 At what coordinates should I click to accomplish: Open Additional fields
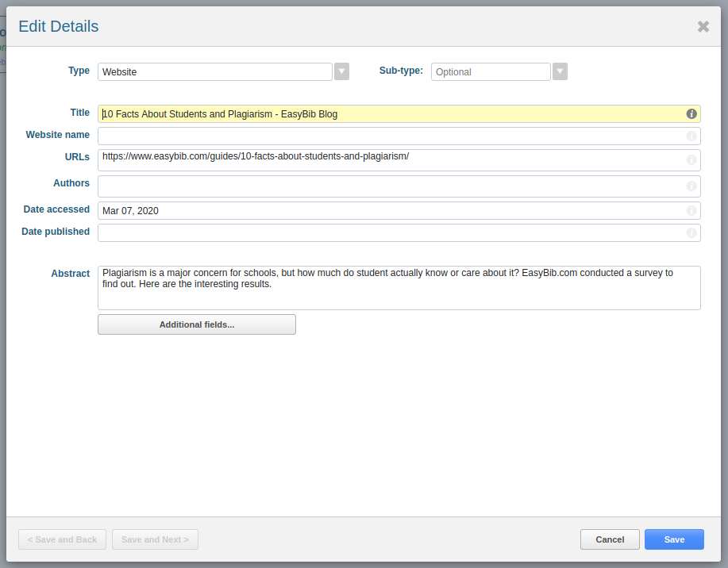coord(197,324)
